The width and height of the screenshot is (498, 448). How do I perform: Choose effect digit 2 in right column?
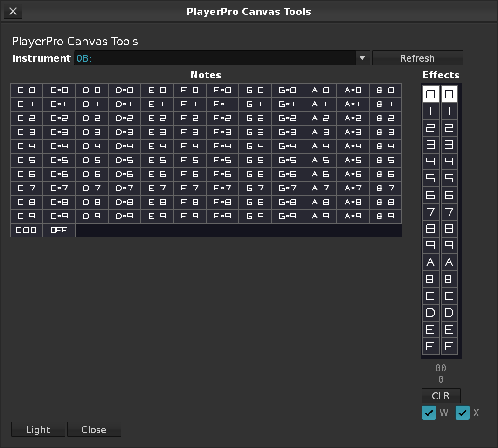(x=449, y=128)
